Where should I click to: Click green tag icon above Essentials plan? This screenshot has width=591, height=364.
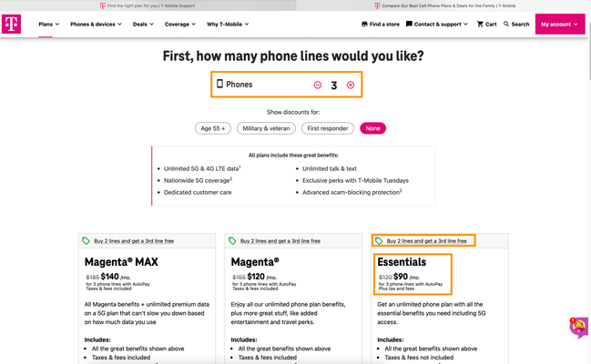[x=379, y=241]
